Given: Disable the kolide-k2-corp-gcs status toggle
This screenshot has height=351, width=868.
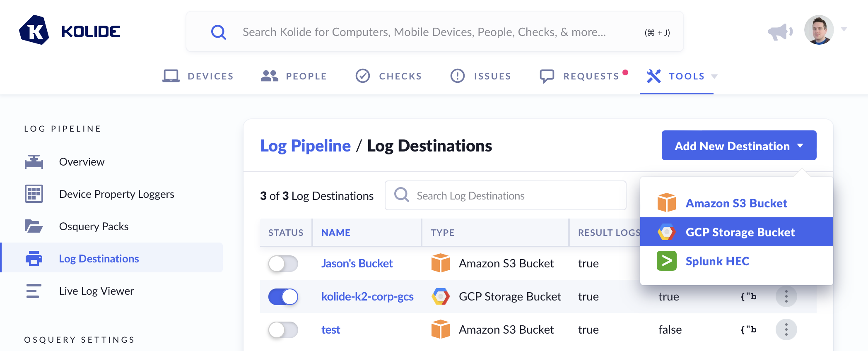Looking at the screenshot, I should pos(283,297).
